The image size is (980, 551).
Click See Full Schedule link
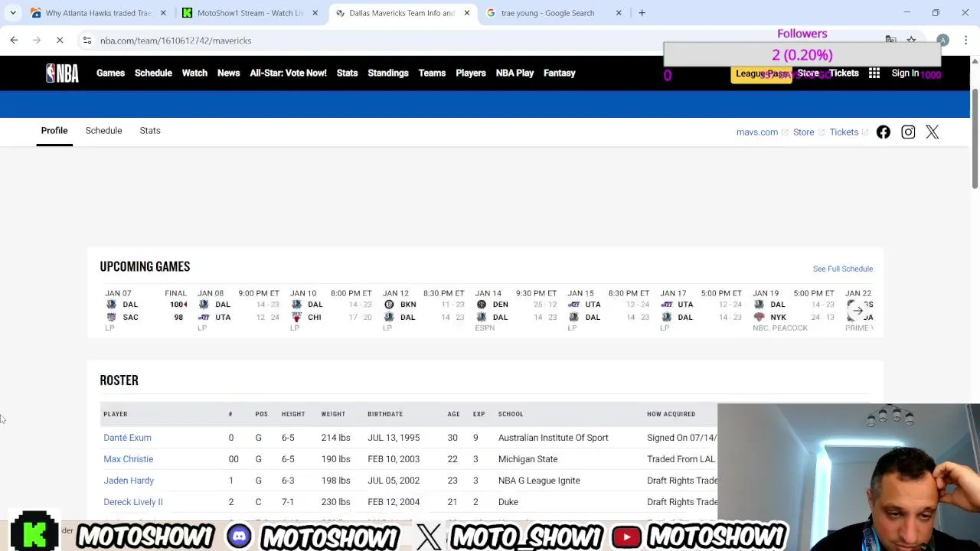(x=843, y=269)
